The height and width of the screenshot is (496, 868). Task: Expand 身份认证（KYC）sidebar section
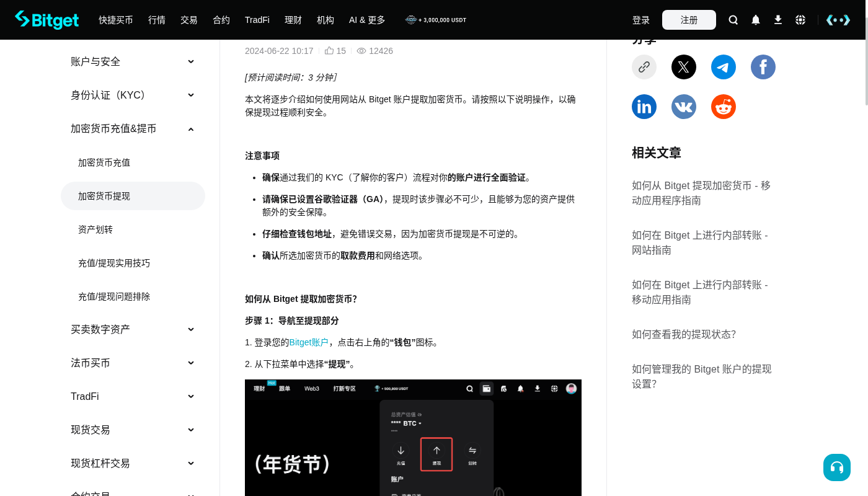click(x=133, y=95)
